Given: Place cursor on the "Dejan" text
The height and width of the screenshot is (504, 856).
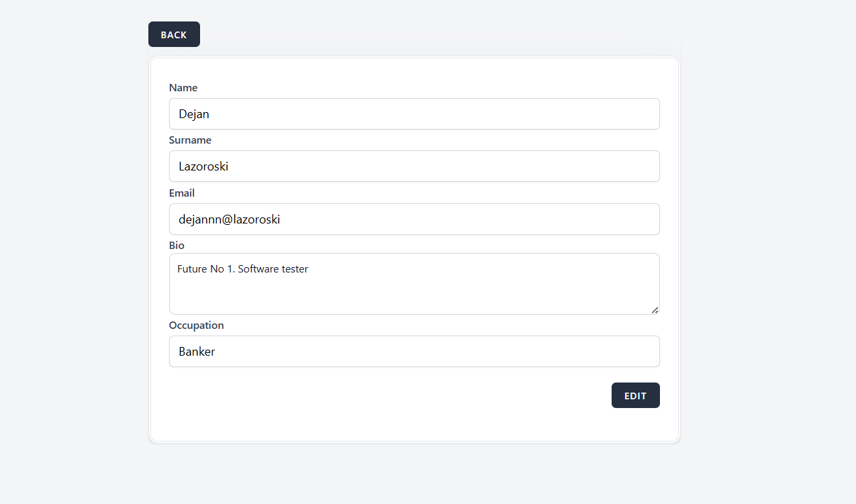Looking at the screenshot, I should click(x=194, y=114).
